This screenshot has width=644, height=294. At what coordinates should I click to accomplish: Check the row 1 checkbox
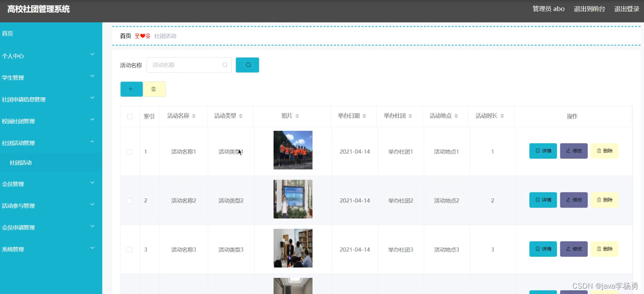point(129,152)
